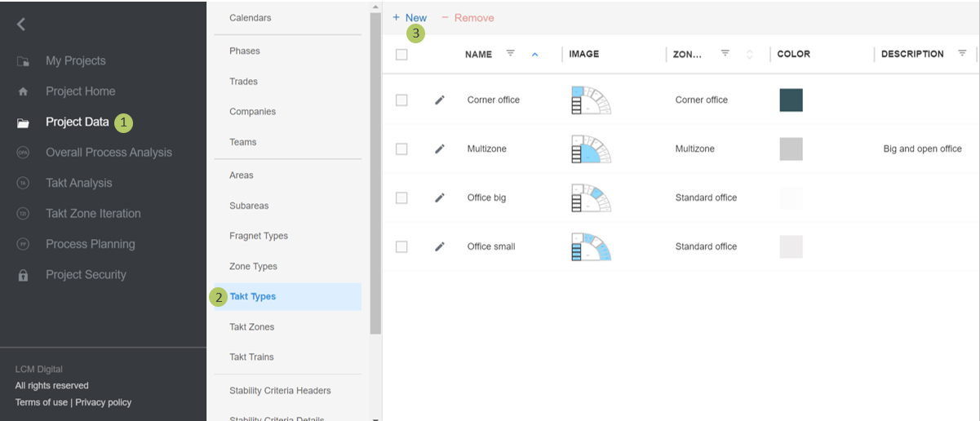
Task: Click the Multizone floor plan thumbnail
Action: pyautogui.click(x=591, y=148)
